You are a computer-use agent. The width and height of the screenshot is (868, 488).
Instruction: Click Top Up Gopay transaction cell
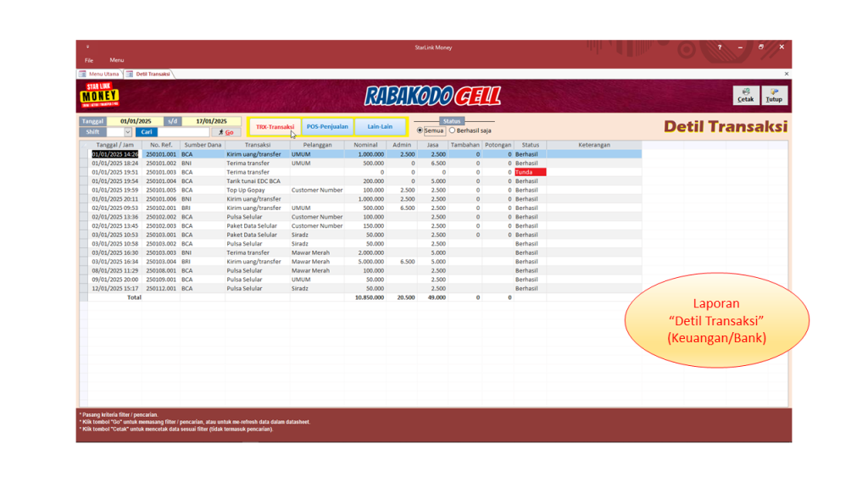[258, 190]
